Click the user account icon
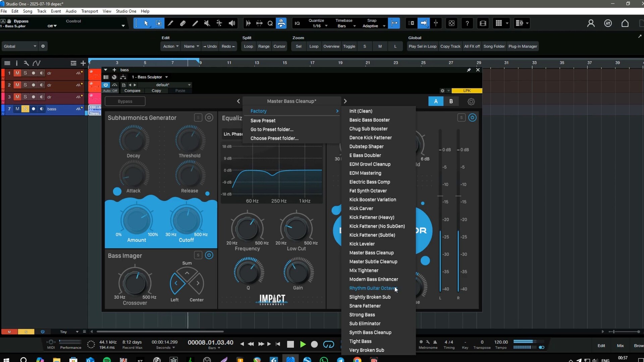 [591, 23]
